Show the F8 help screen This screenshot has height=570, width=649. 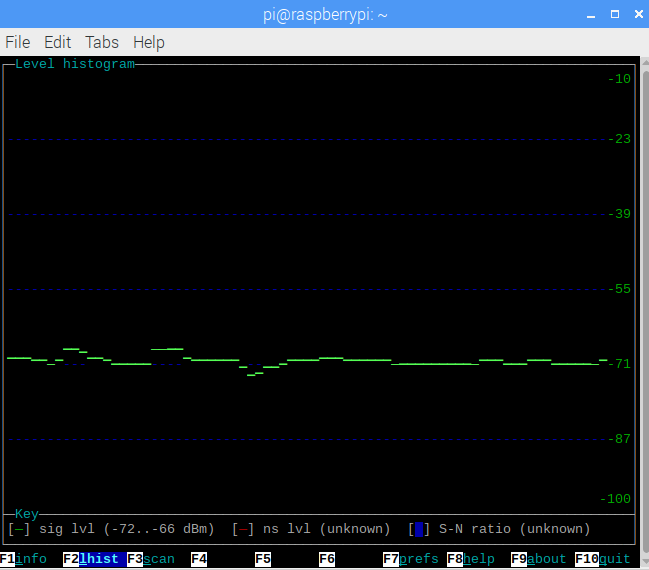pyautogui.click(x=471, y=559)
